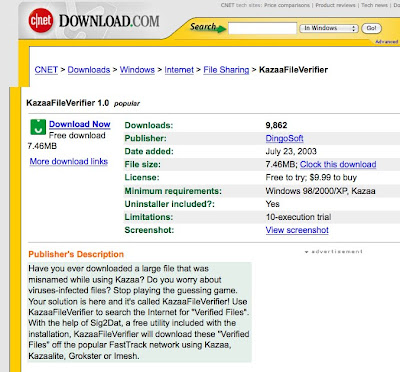This screenshot has width=400, height=372.
Task: Click Clock this download link
Action: point(338,164)
